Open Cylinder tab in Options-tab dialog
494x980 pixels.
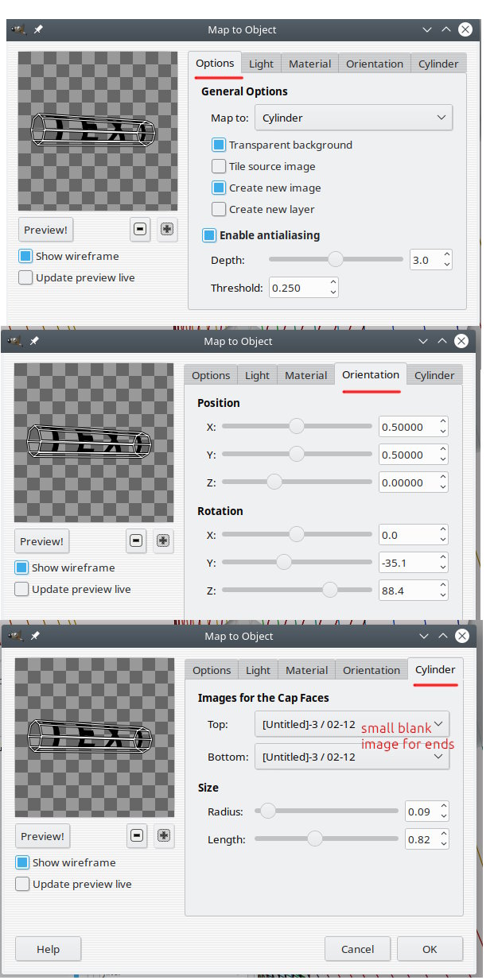(438, 64)
